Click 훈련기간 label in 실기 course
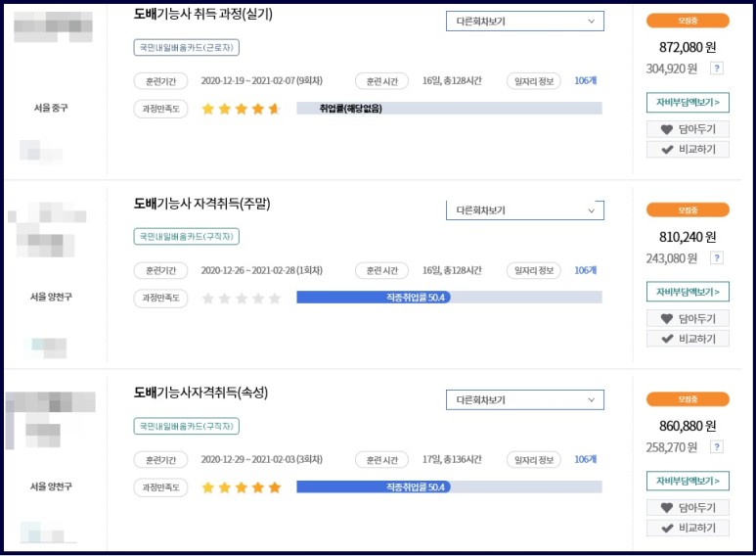756x556 pixels. point(160,81)
